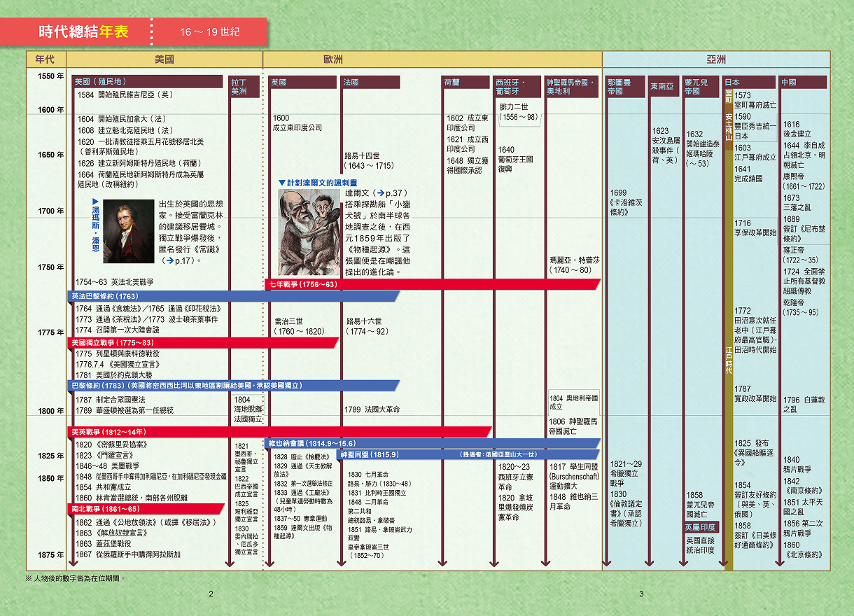854x616 pixels.
Task: Click the "1550年" year marker
Action: pos(50,76)
